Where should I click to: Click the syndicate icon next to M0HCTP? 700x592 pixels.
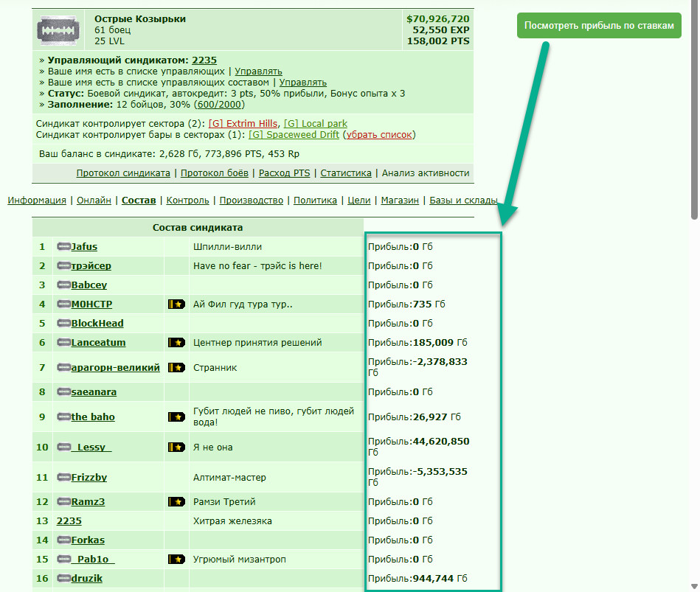point(64,304)
